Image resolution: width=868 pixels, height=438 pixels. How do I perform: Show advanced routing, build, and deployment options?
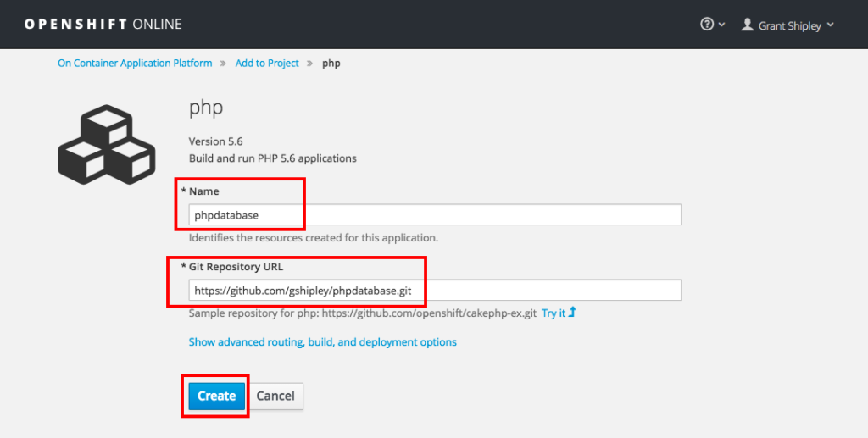pos(322,342)
